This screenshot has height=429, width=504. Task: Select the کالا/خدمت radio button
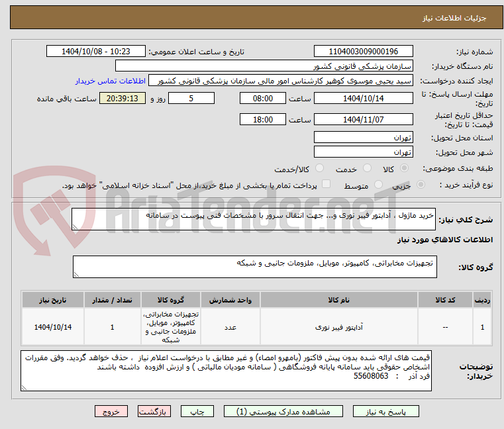319,168
